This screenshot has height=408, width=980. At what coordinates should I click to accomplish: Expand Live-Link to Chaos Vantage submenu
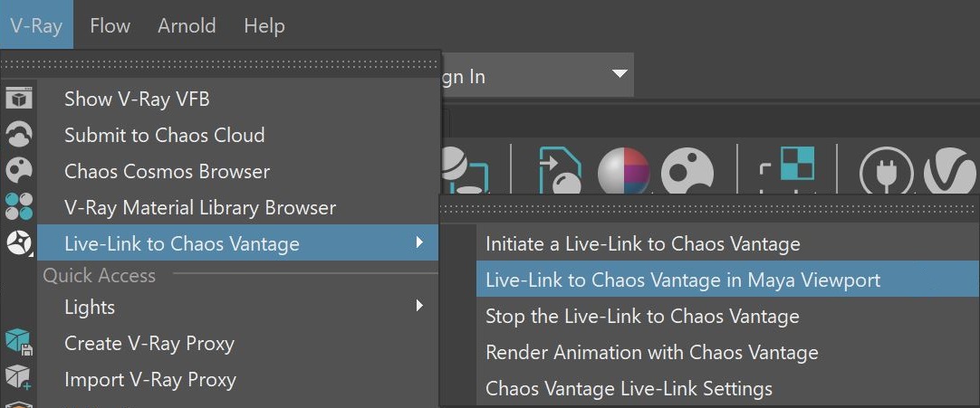tap(238, 243)
